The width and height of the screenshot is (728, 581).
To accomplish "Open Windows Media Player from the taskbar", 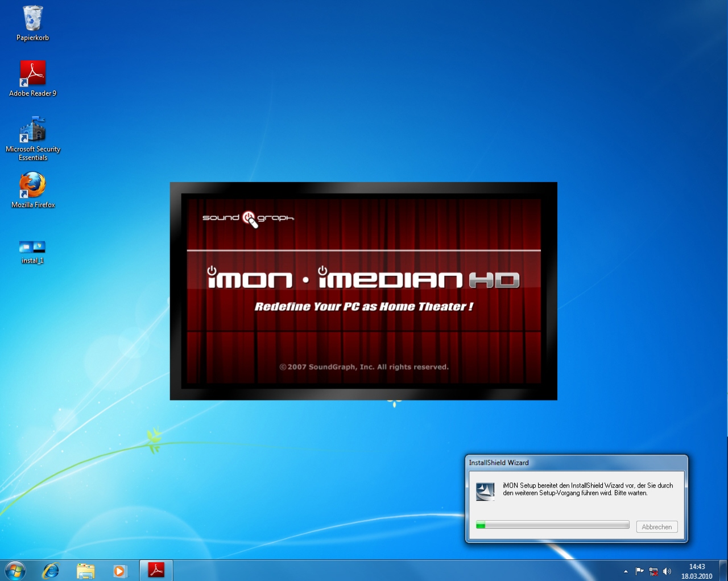I will point(119,570).
